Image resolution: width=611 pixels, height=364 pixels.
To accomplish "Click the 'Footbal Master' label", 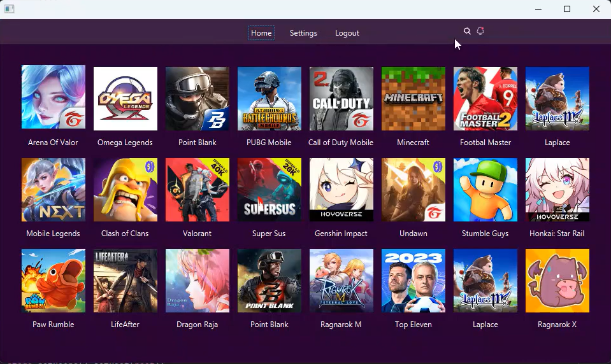I will coord(485,143).
